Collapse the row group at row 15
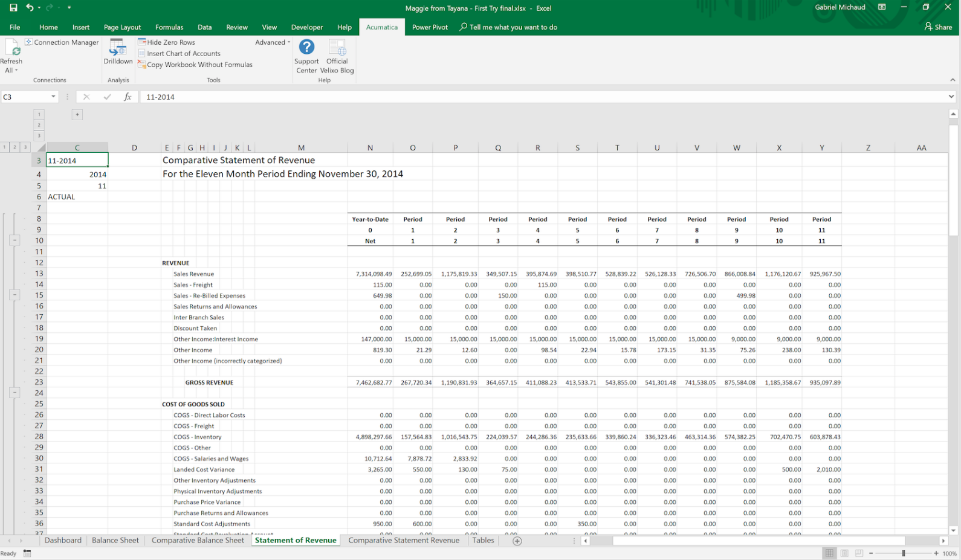Screen dimensions: 961x560 tap(15, 295)
